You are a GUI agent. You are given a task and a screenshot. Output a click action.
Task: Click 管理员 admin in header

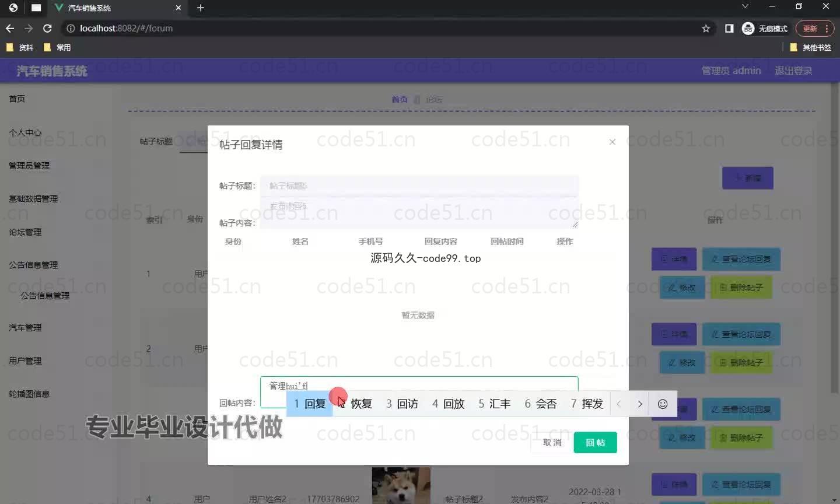(x=731, y=71)
